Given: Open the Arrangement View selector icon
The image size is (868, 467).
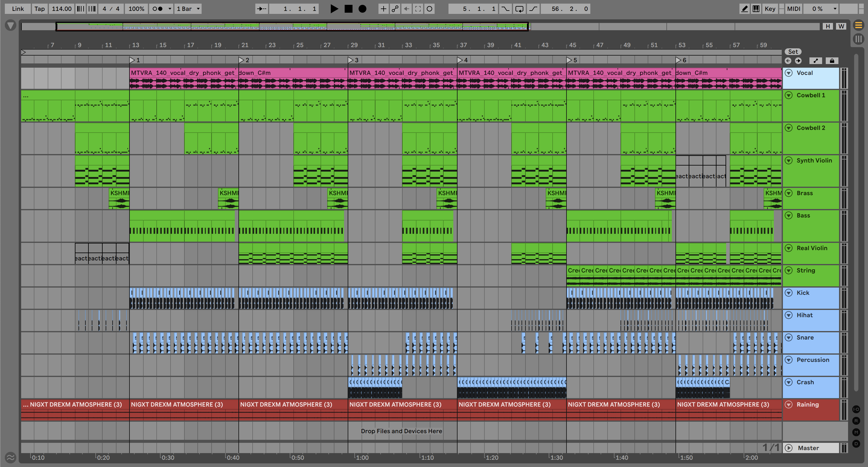Looking at the screenshot, I should pos(859,25).
